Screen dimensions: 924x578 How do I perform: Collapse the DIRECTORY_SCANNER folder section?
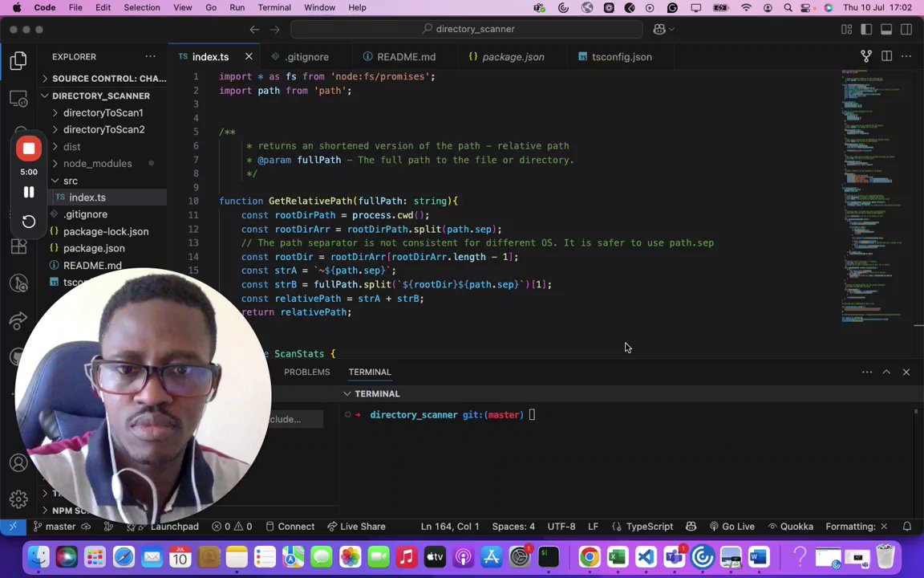[x=103, y=96]
